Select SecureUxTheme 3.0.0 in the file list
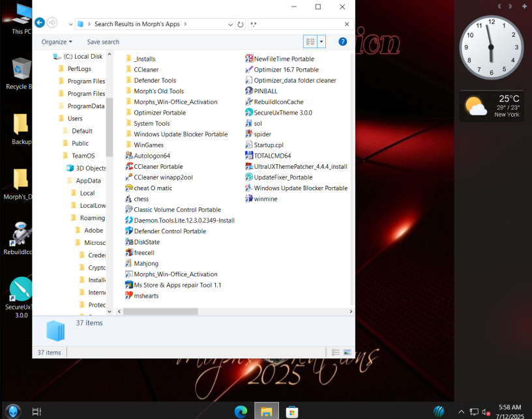 click(x=278, y=113)
